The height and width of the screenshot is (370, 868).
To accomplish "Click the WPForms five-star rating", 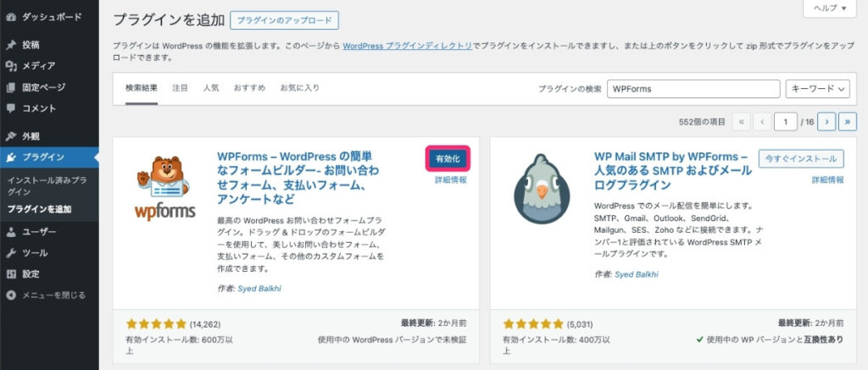I will click(157, 324).
